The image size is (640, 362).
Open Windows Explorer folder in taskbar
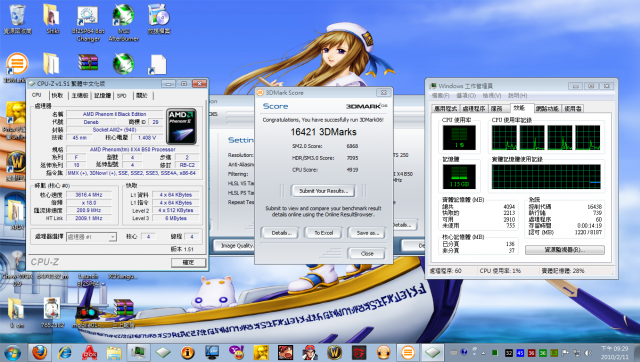click(114, 352)
